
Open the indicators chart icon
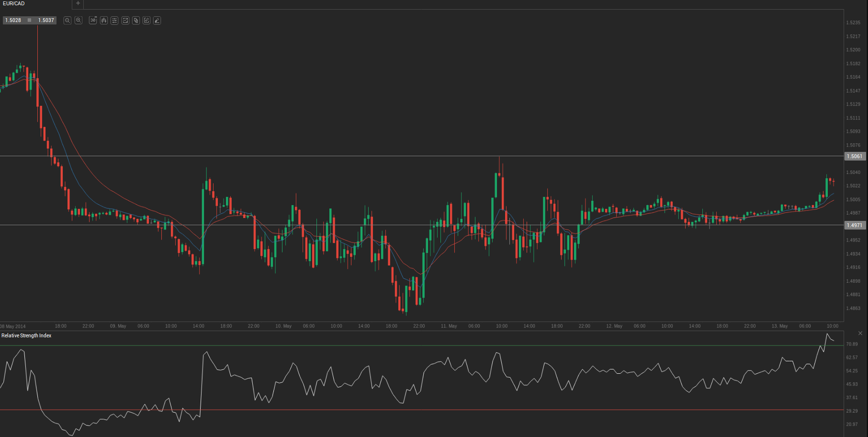125,21
